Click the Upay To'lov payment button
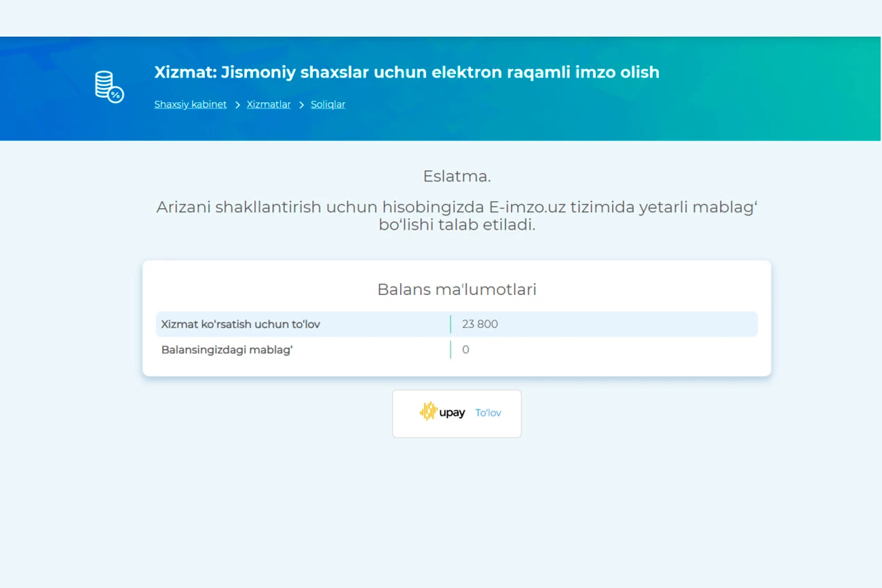The image size is (882, 588). click(x=457, y=413)
